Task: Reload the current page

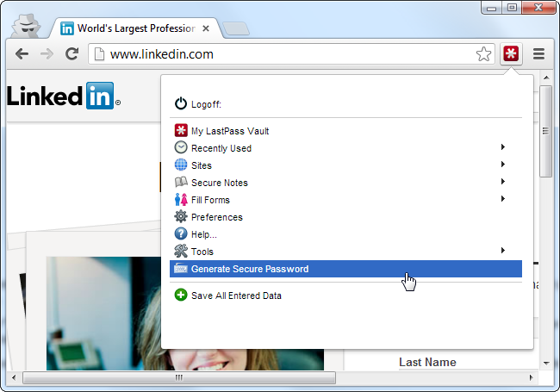Action: tap(72, 54)
